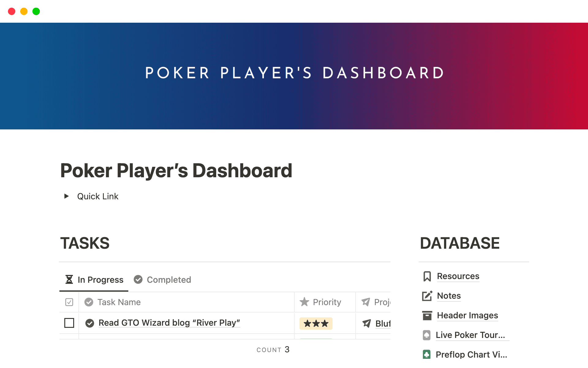The height and width of the screenshot is (368, 588).
Task: Open the Read GTO Wizard blog task page
Action: tap(169, 323)
